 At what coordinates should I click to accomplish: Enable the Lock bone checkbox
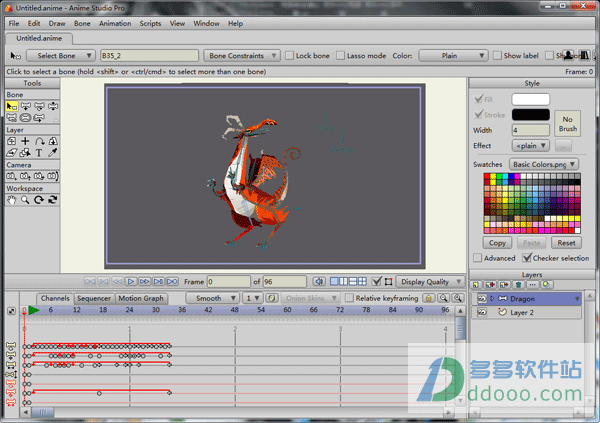290,56
